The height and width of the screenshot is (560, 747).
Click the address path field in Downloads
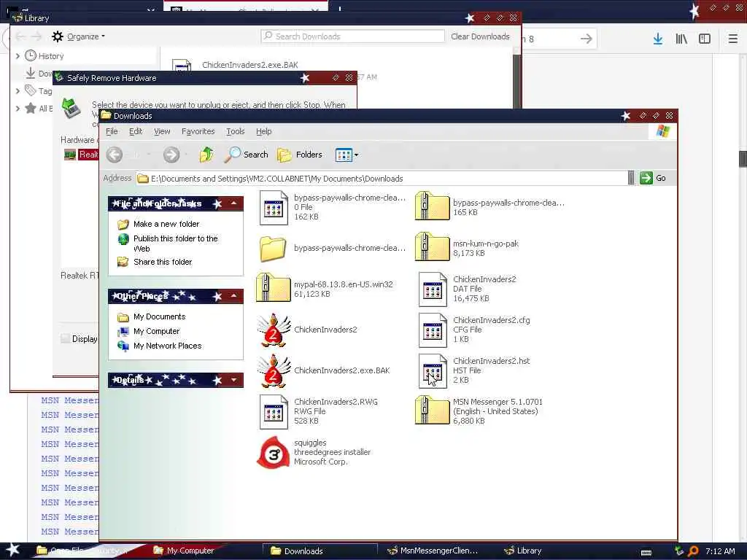pyautogui.click(x=381, y=179)
